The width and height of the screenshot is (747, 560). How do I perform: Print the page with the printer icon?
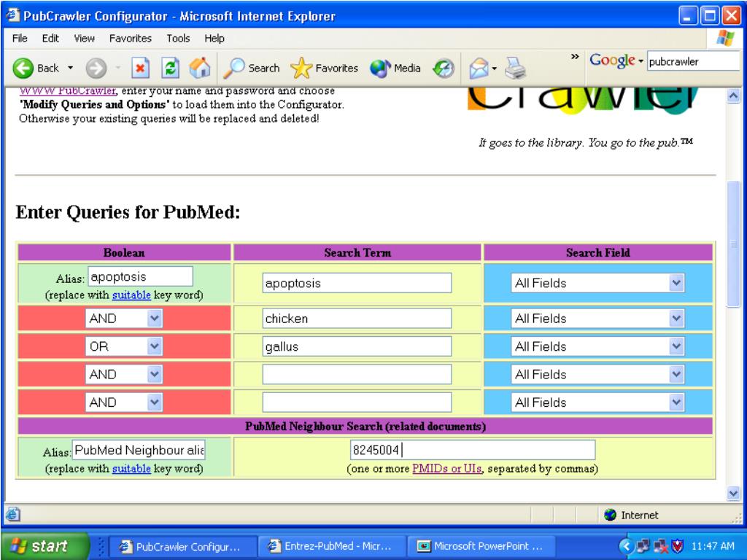coord(515,68)
